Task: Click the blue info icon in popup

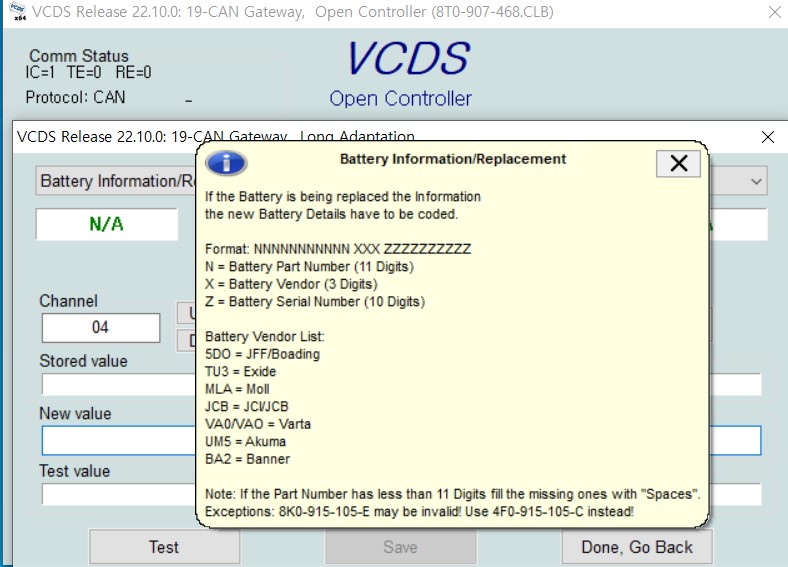Action: tap(226, 163)
